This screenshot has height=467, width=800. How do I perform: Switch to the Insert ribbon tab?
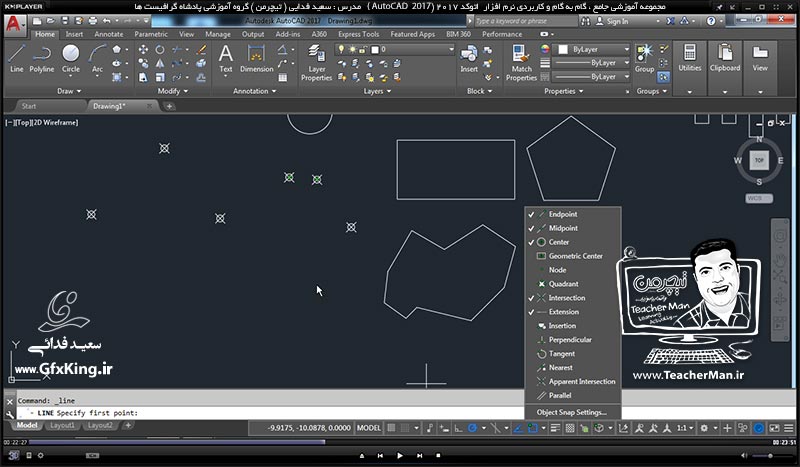pos(74,34)
